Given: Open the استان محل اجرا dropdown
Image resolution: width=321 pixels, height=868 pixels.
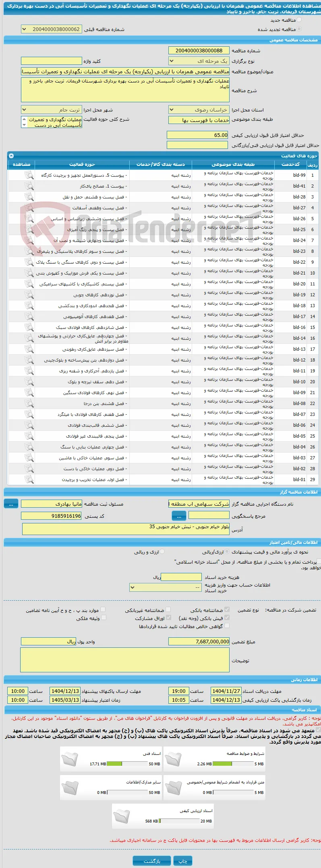Looking at the screenshot, I should [199, 110].
